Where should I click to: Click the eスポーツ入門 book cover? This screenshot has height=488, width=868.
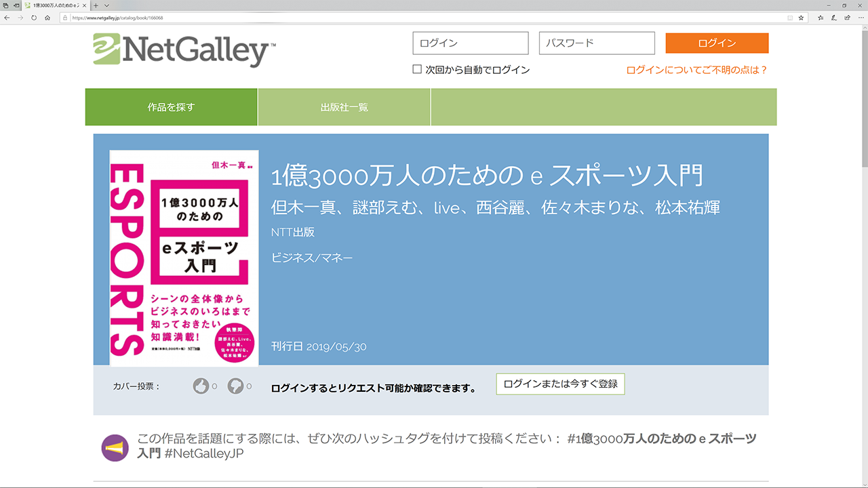pyautogui.click(x=184, y=258)
